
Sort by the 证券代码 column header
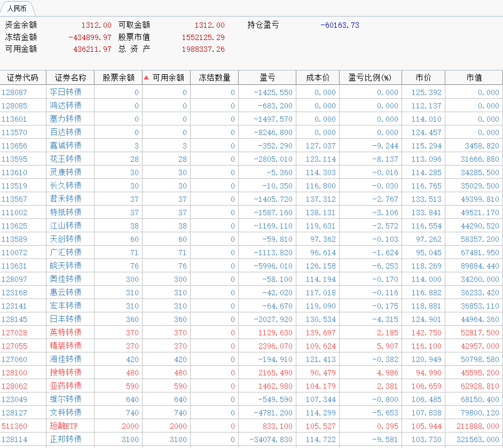[x=23, y=78]
